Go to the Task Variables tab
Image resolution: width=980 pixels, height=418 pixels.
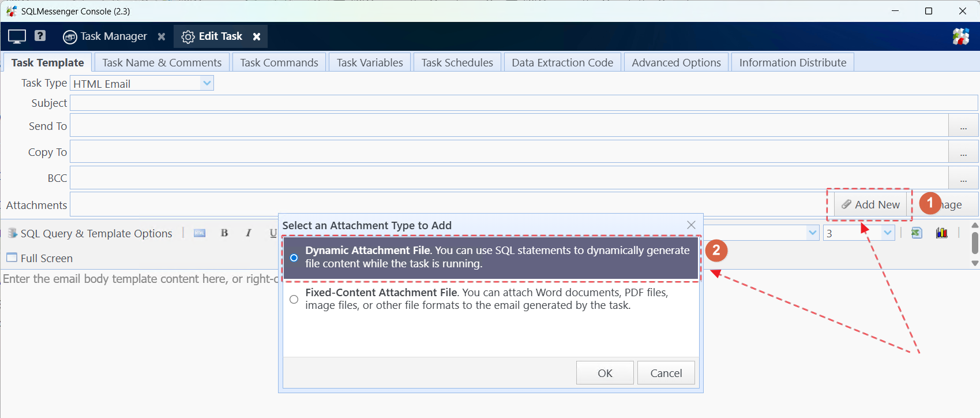[370, 62]
